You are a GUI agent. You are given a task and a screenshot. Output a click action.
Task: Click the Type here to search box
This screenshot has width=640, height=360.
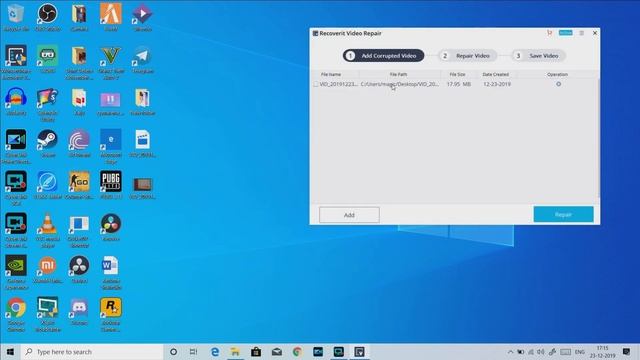click(92, 351)
